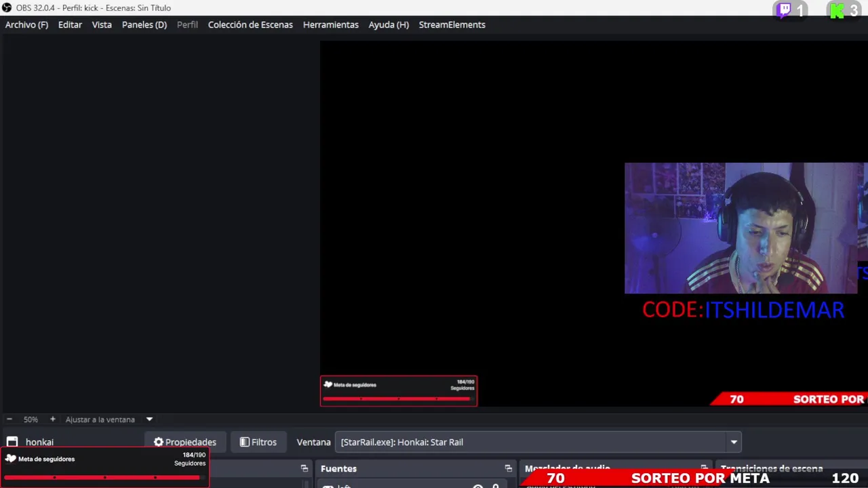Select the CODE:ITSHILDEMAR text in preview
Image resolution: width=868 pixels, height=488 pixels.
[743, 310]
